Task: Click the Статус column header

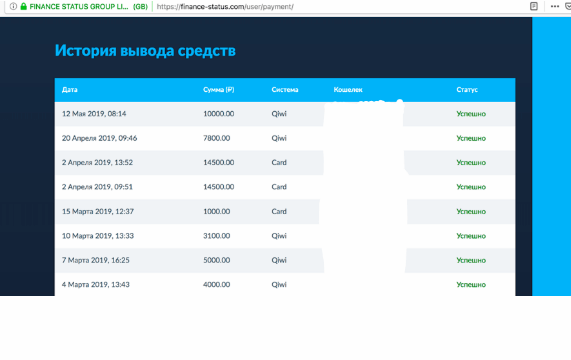Action: (467, 90)
